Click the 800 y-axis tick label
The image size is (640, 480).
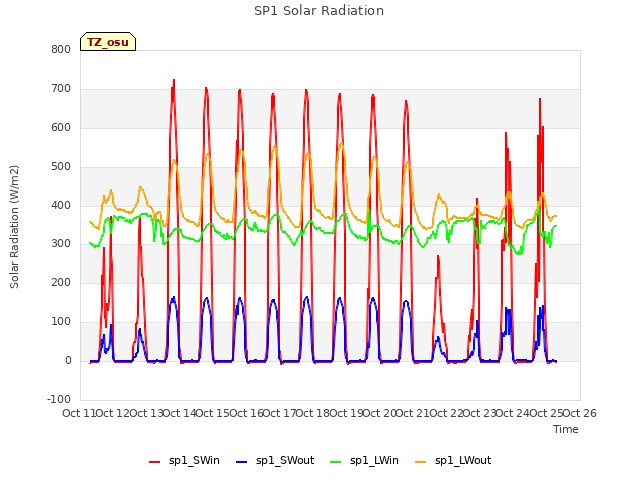[x=61, y=50]
